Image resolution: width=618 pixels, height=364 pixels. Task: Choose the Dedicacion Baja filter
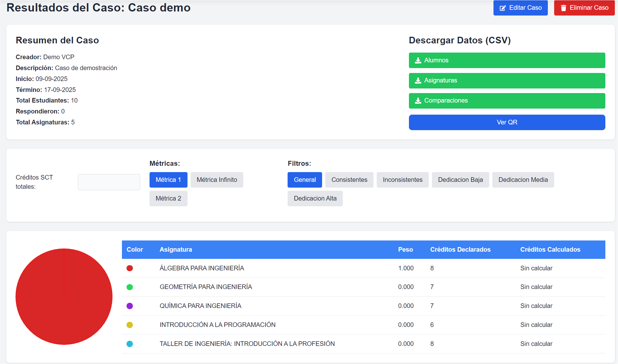pos(460,180)
